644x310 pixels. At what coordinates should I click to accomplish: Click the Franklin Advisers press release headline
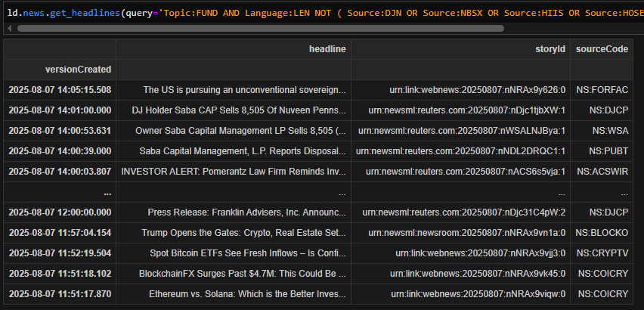(x=247, y=212)
